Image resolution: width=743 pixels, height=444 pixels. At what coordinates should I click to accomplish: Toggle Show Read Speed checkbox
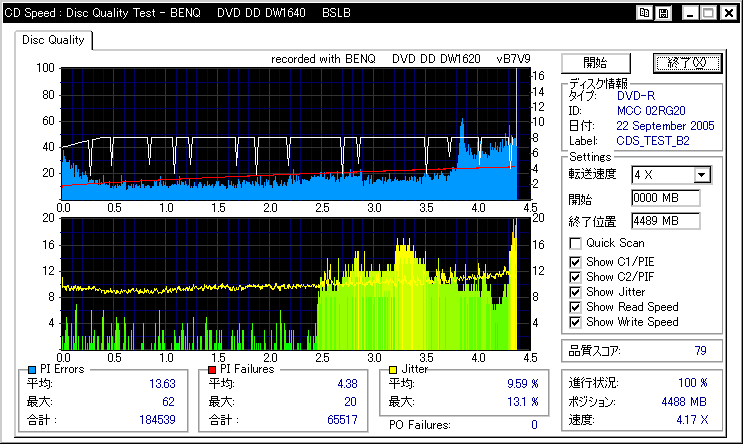(x=575, y=307)
